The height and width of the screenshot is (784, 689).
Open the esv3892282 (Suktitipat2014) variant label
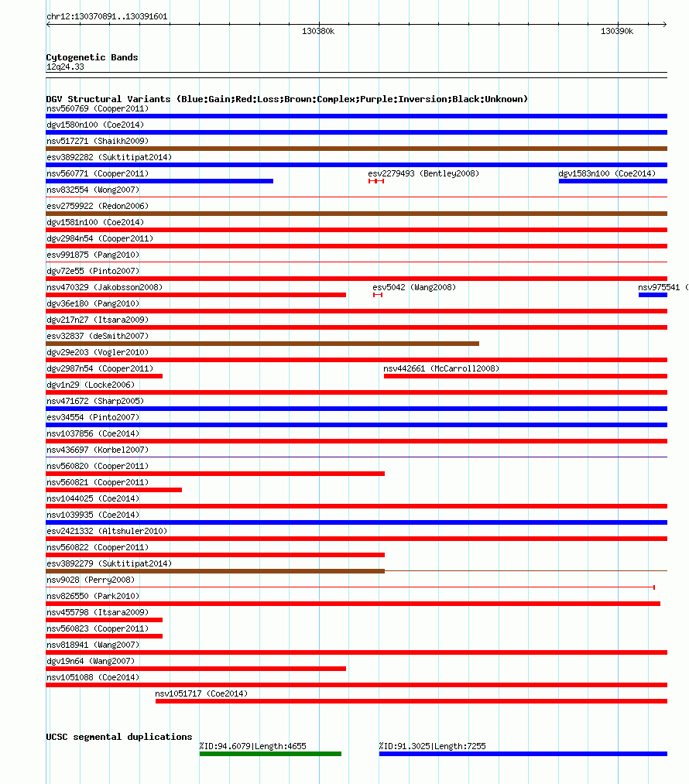click(109, 157)
